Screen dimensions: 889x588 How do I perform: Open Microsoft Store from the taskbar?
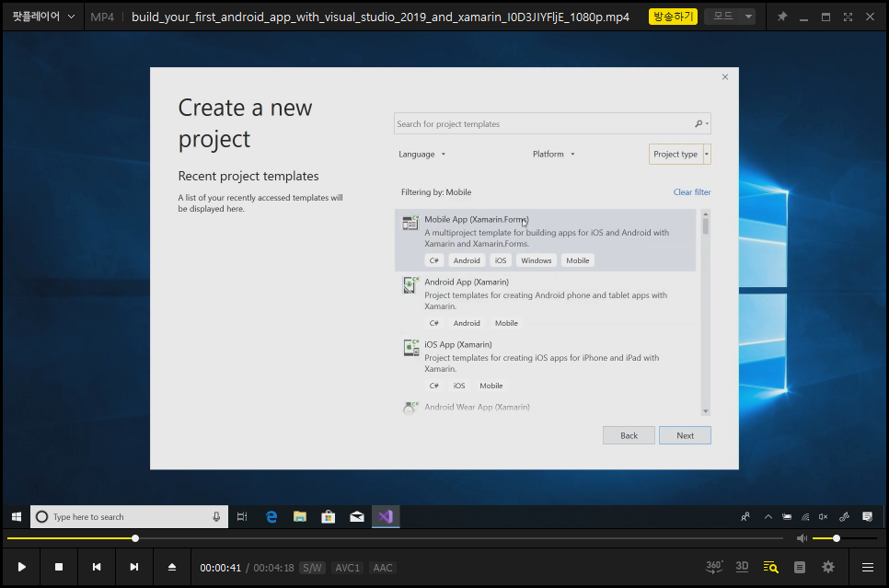coord(329,516)
